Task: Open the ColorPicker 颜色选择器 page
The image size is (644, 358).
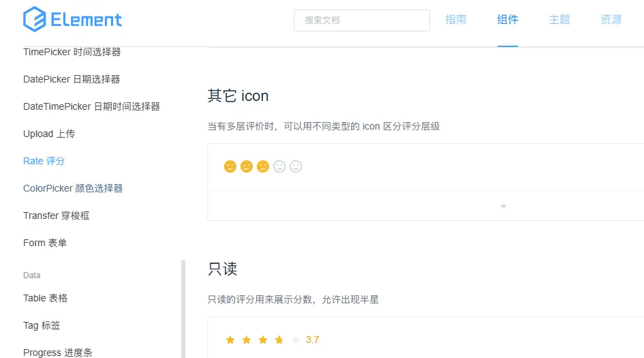Action: click(x=73, y=188)
